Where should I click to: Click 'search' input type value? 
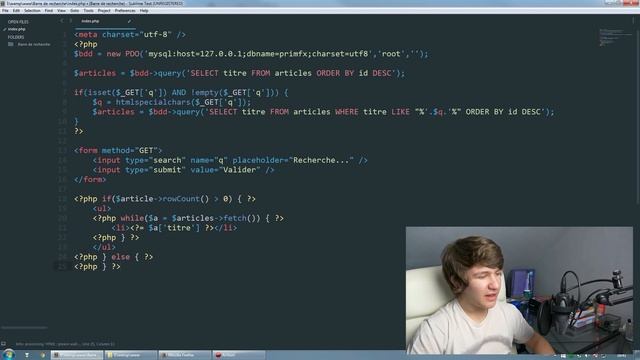tap(167, 160)
